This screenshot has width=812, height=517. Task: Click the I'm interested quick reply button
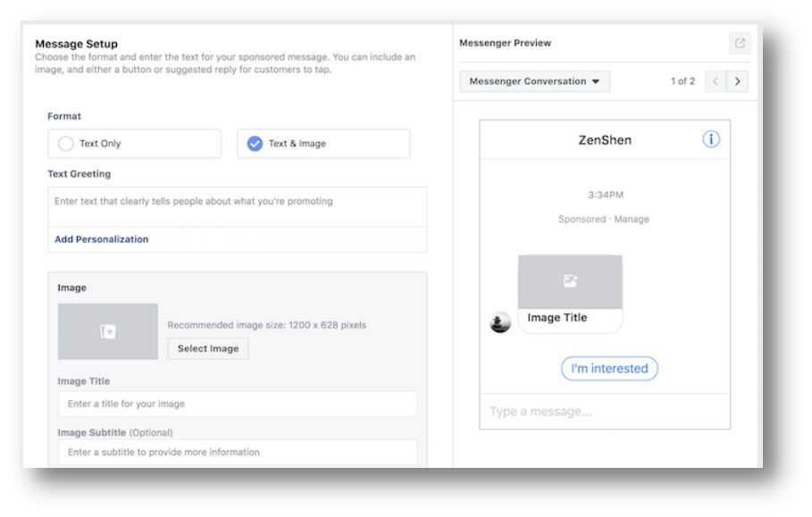(609, 369)
